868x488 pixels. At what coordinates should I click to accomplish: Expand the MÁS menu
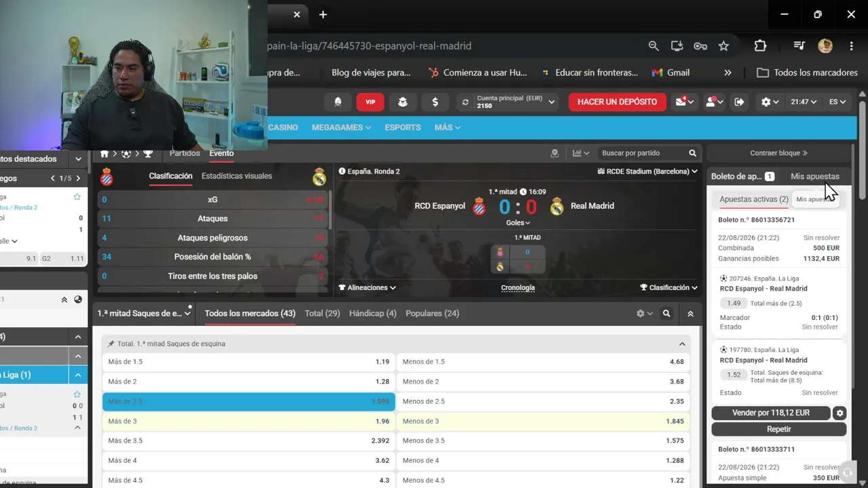(x=448, y=127)
